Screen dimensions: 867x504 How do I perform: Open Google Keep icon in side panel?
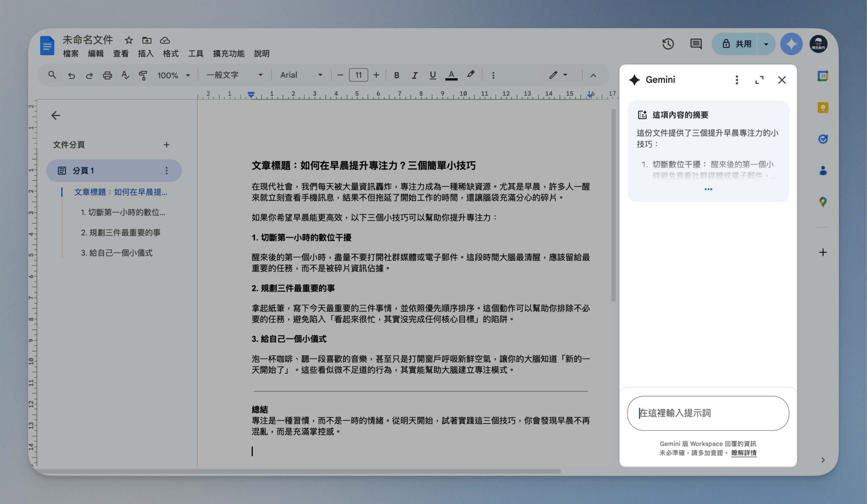pos(823,107)
